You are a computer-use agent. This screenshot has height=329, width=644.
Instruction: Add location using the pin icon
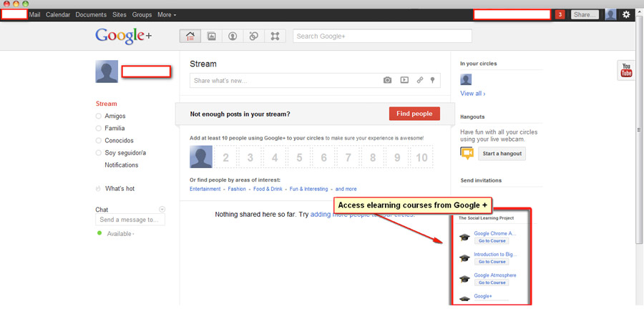point(432,80)
